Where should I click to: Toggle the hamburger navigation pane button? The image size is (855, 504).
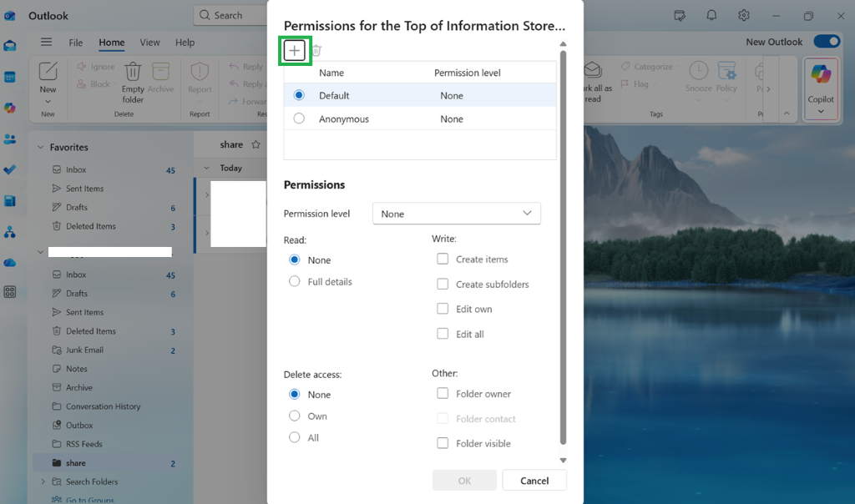pyautogui.click(x=47, y=42)
